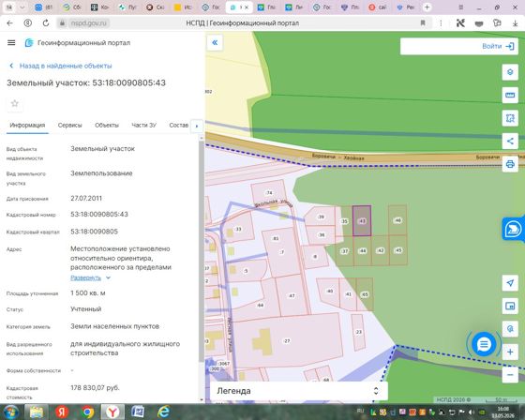Viewport: 525px width, 420px height.
Task: Zoom in the map with plus
Action: 510,352
